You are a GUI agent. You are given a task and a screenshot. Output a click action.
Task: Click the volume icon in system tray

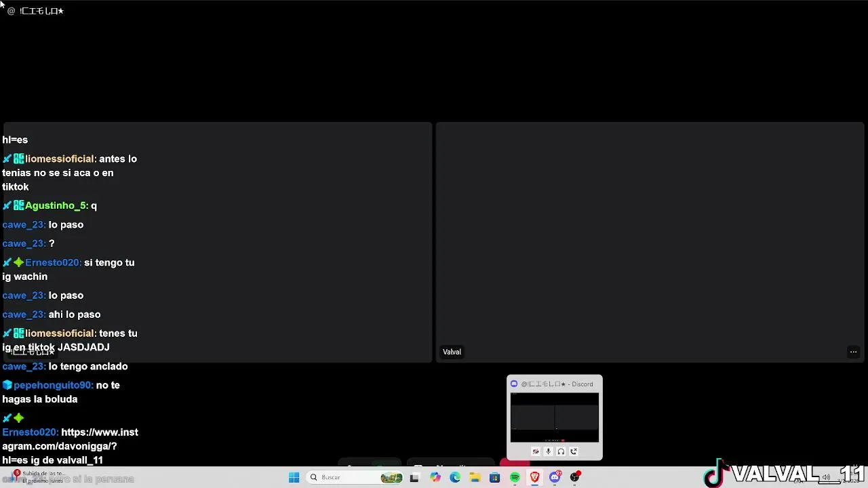826,477
